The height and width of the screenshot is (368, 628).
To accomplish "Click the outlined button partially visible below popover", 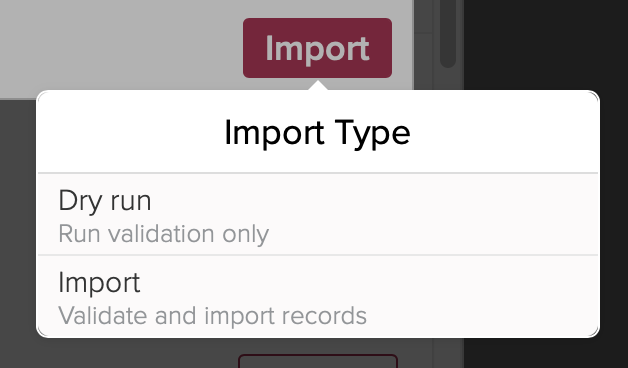I will pos(318,361).
